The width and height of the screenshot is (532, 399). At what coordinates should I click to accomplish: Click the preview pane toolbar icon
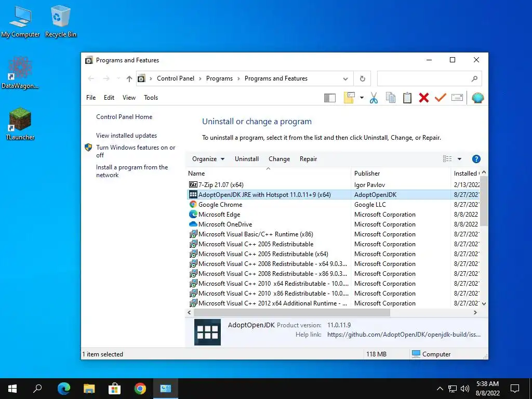[330, 98]
